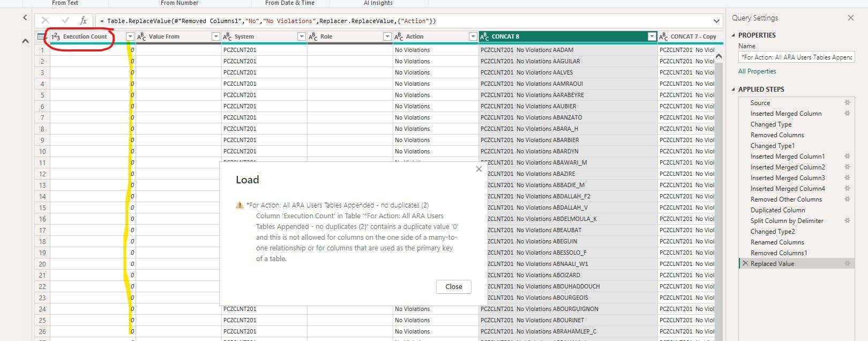Open settings gear for Removed Other Columns step
Viewport: 868px width, 341px height.
(847, 199)
